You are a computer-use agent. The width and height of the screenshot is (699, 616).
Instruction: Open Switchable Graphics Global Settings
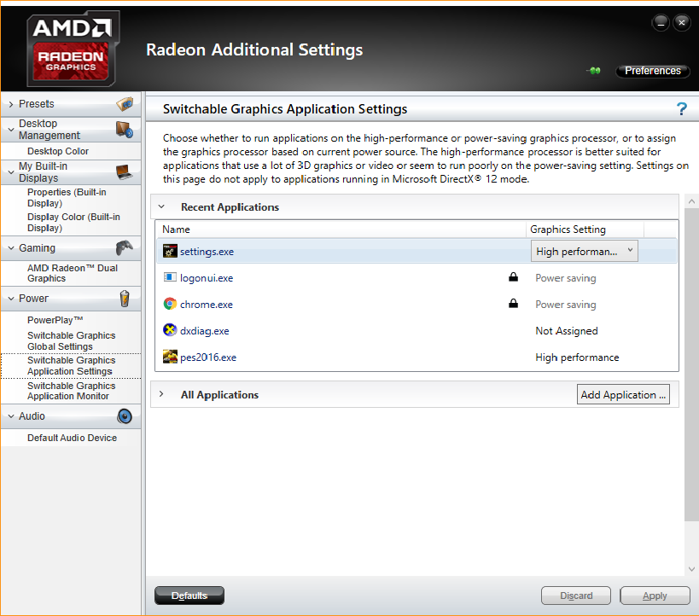click(x=72, y=341)
